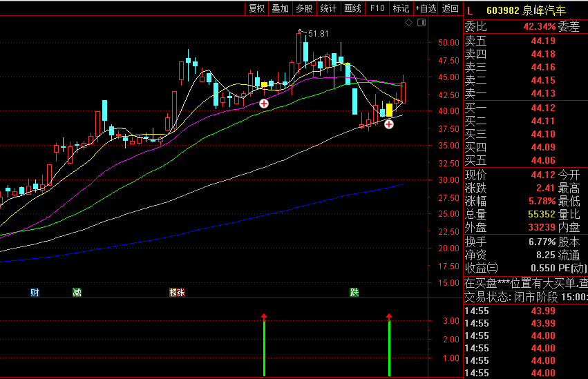This screenshot has width=588, height=379.
Task: Click the 标记 mark button
Action: pos(400,8)
